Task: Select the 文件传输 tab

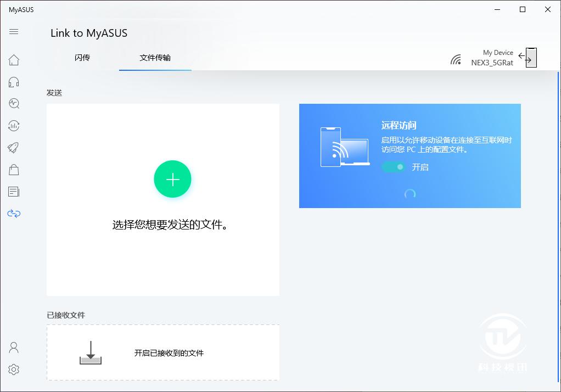Action: click(154, 58)
